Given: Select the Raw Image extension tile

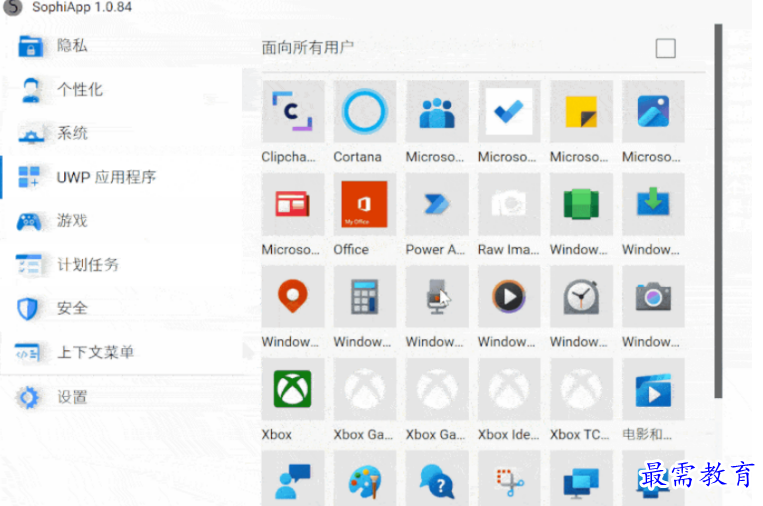Looking at the screenshot, I should (x=509, y=204).
